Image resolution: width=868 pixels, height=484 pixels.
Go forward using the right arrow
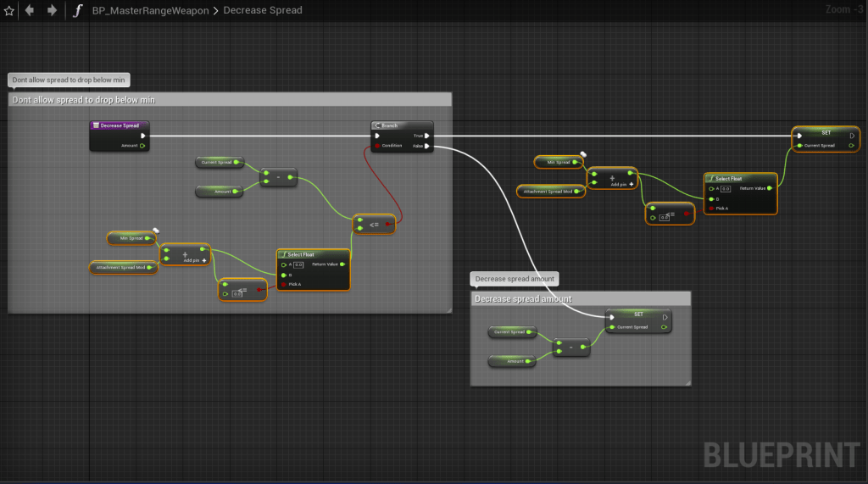click(x=52, y=10)
